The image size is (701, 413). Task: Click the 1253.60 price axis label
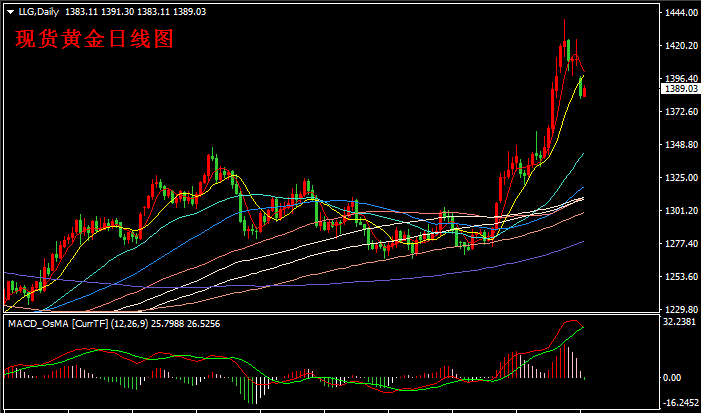pyautogui.click(x=681, y=277)
